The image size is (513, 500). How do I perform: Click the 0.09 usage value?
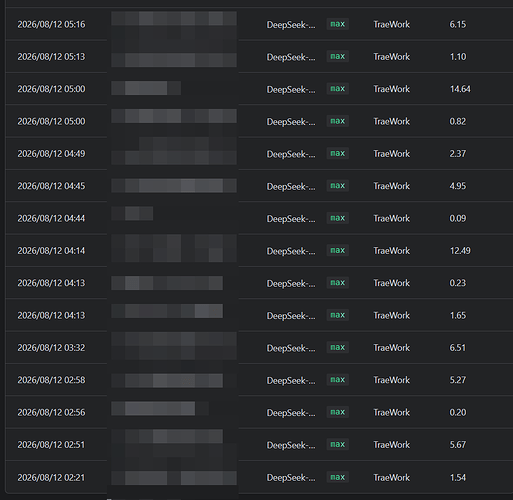(x=458, y=218)
